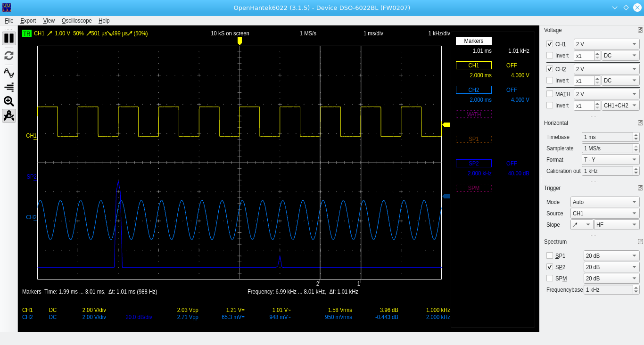The image size is (644, 345).
Task: Select CH1 in the markers side panel
Action: pos(473,65)
